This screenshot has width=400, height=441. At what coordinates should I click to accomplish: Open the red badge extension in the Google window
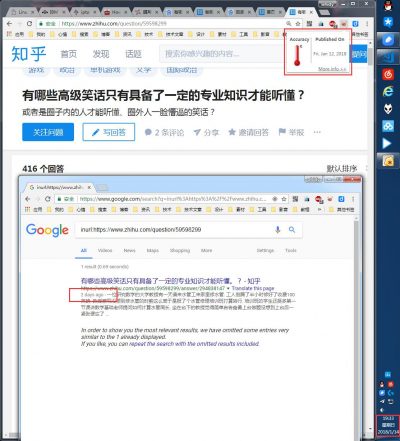[318, 199]
